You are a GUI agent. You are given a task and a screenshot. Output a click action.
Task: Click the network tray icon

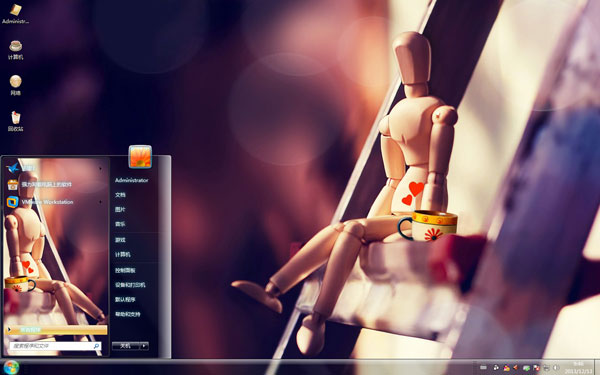point(546,368)
